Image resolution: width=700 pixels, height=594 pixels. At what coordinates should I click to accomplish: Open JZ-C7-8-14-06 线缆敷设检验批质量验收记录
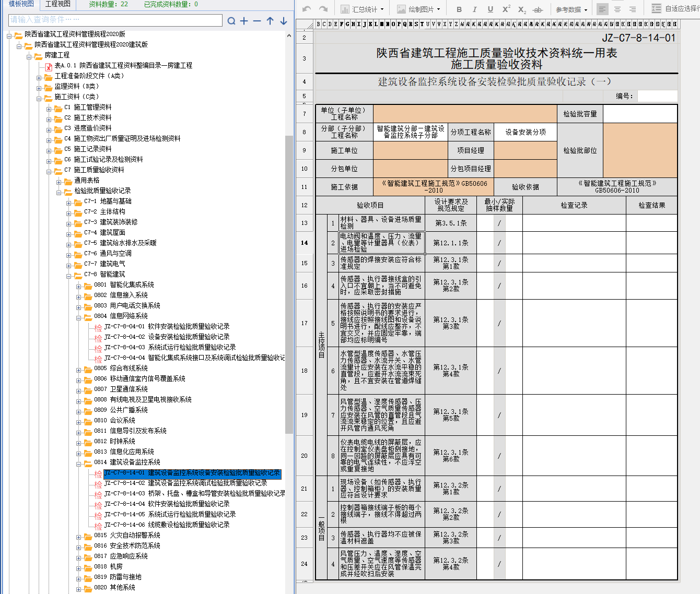tap(167, 525)
